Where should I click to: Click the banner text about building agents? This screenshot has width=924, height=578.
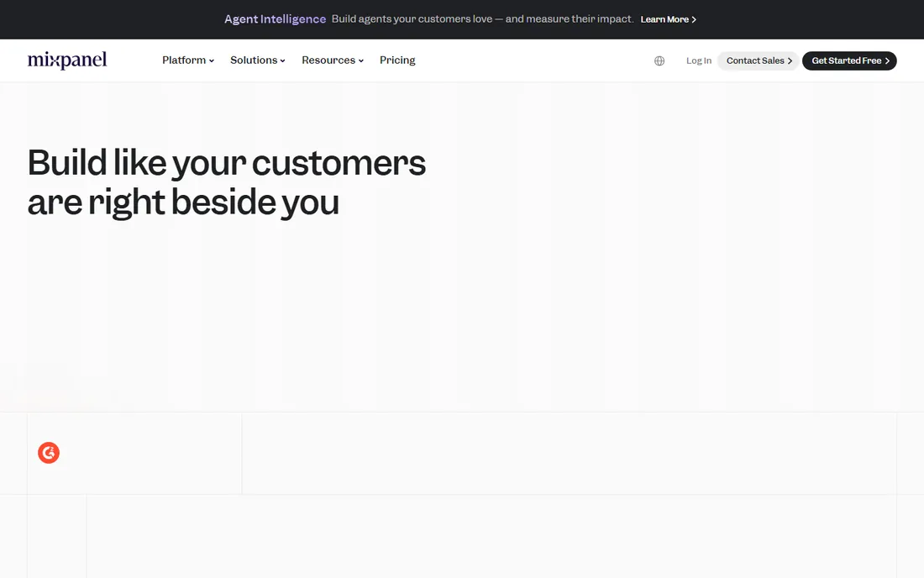pos(482,18)
